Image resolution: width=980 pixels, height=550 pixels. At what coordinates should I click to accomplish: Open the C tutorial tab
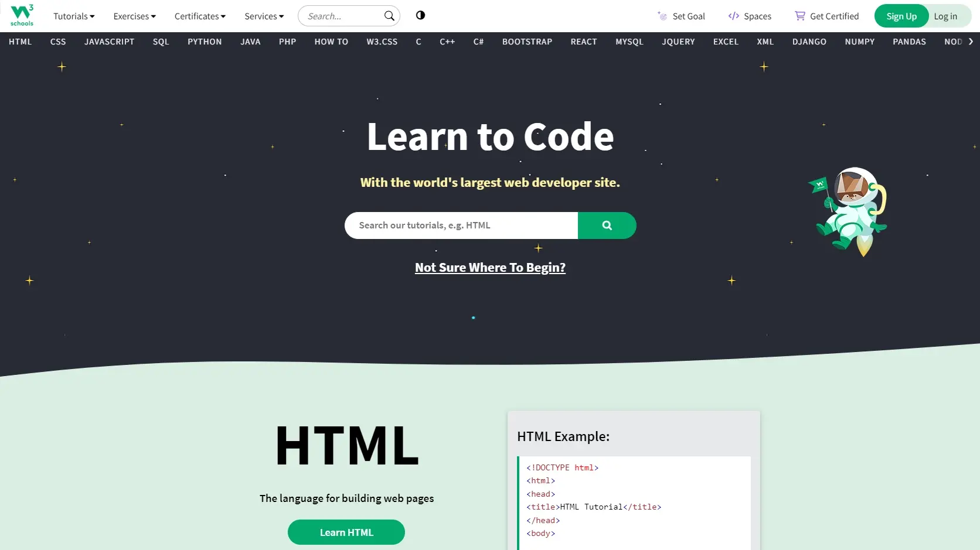(x=418, y=42)
